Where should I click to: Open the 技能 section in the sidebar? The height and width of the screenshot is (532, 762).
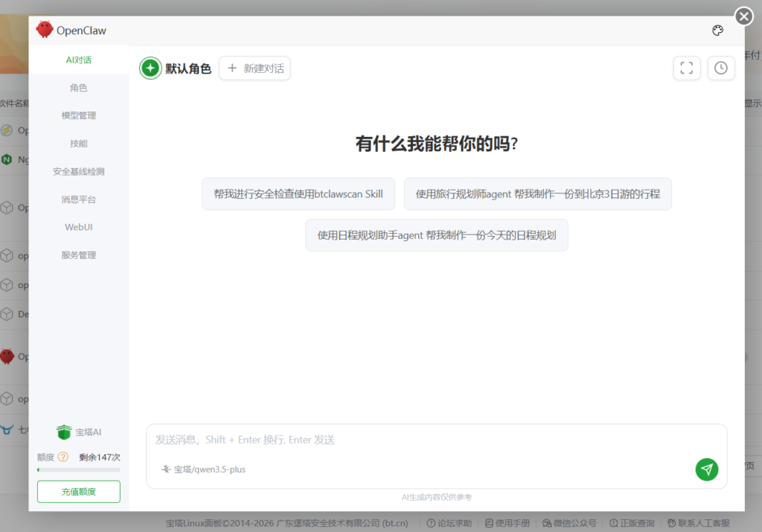click(79, 143)
